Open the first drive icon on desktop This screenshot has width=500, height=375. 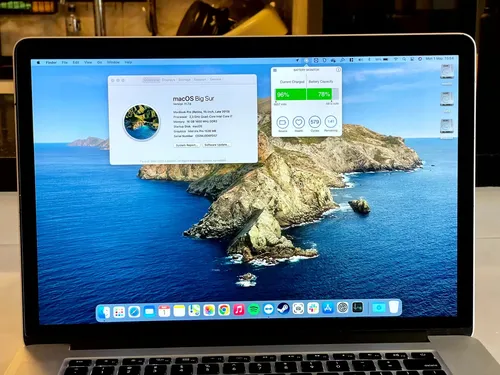[x=447, y=72]
